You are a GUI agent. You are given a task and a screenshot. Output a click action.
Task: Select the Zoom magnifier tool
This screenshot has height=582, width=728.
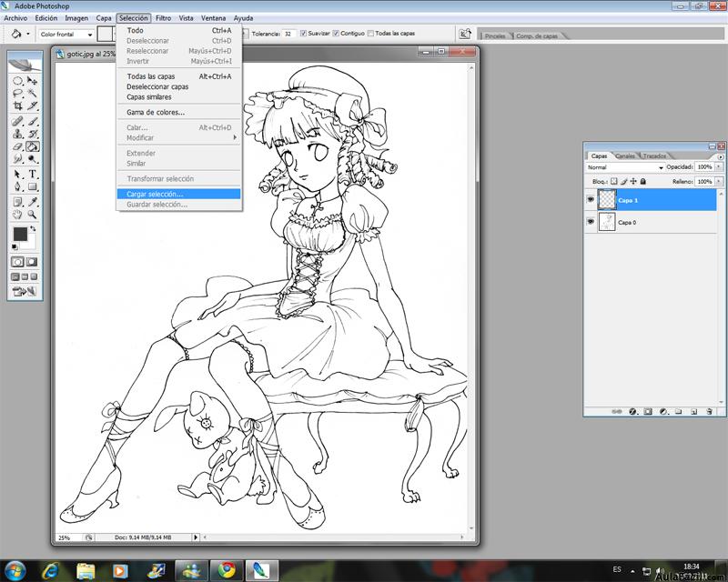[x=32, y=215]
